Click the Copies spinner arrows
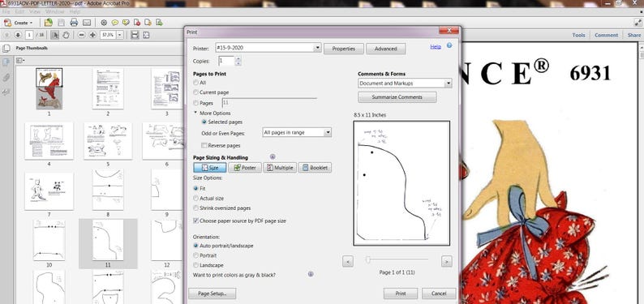 click(238, 61)
